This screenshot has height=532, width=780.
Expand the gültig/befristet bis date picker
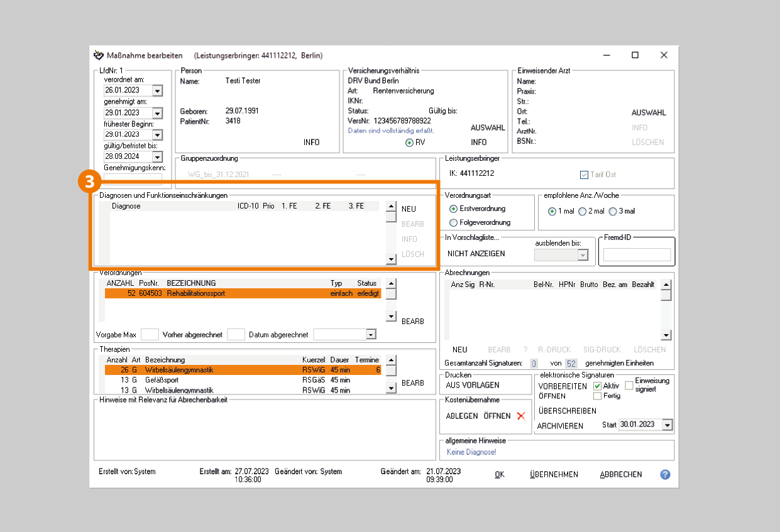tap(157, 156)
